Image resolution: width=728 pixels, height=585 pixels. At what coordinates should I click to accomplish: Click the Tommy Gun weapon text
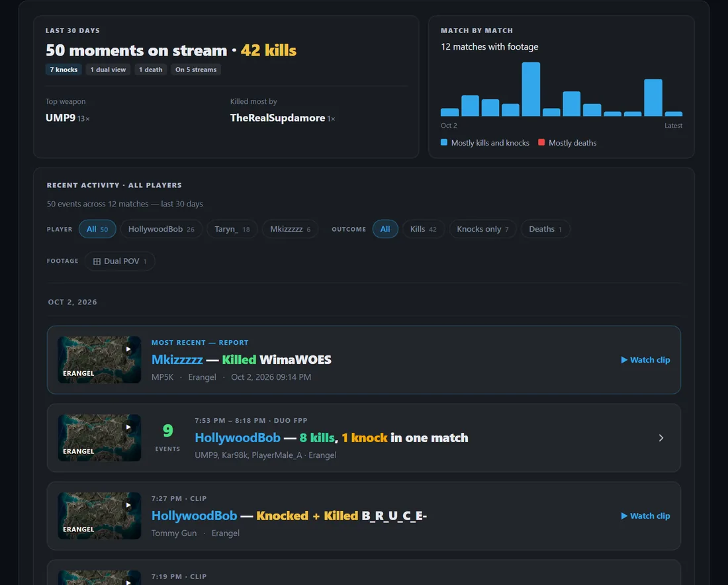coord(173,533)
